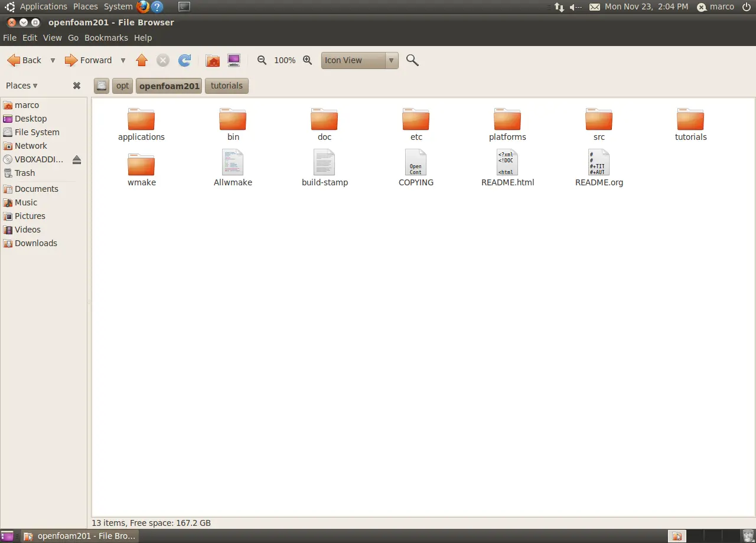Open the Edit menu
The image size is (756, 543).
tap(30, 38)
